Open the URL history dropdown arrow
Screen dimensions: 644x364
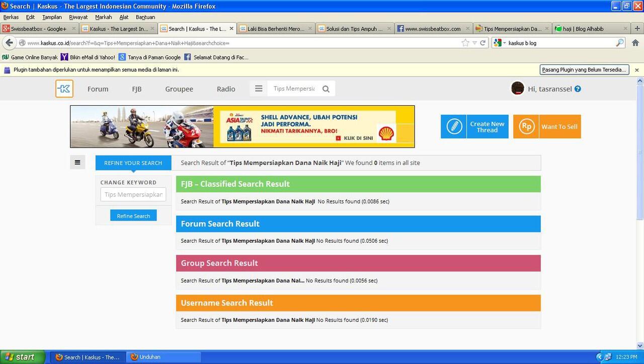click(x=474, y=43)
